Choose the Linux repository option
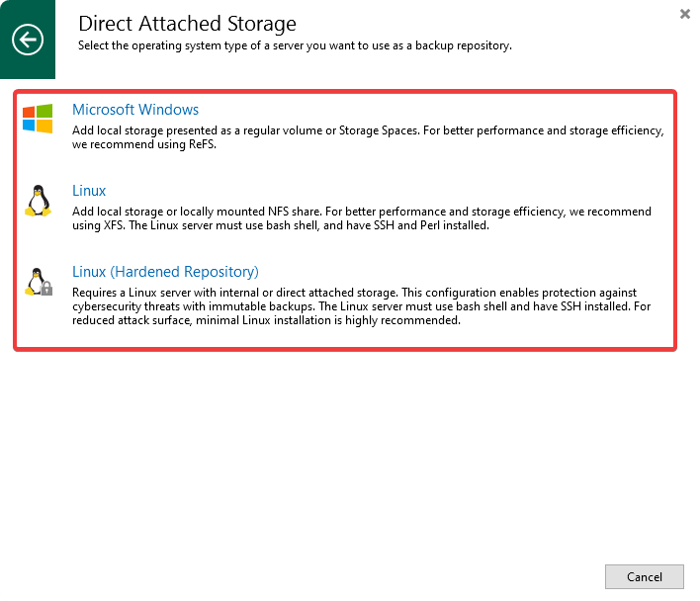The image size is (700, 601). pos(89,191)
